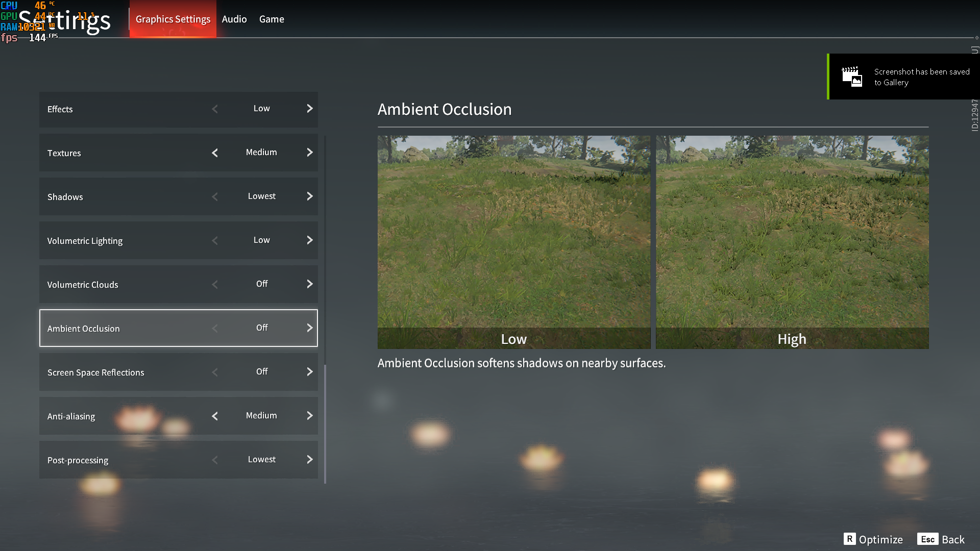Enable Volumetric Clouds via right arrow

click(309, 284)
